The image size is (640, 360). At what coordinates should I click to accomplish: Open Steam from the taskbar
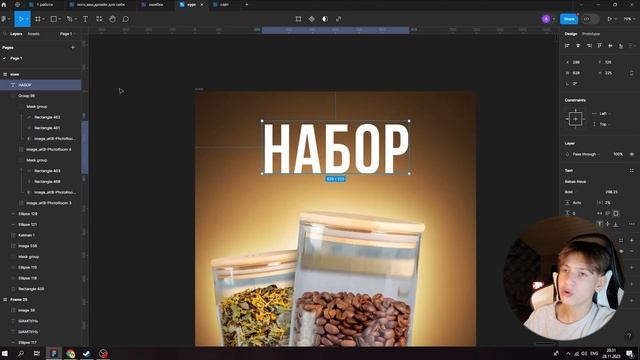(x=87, y=353)
